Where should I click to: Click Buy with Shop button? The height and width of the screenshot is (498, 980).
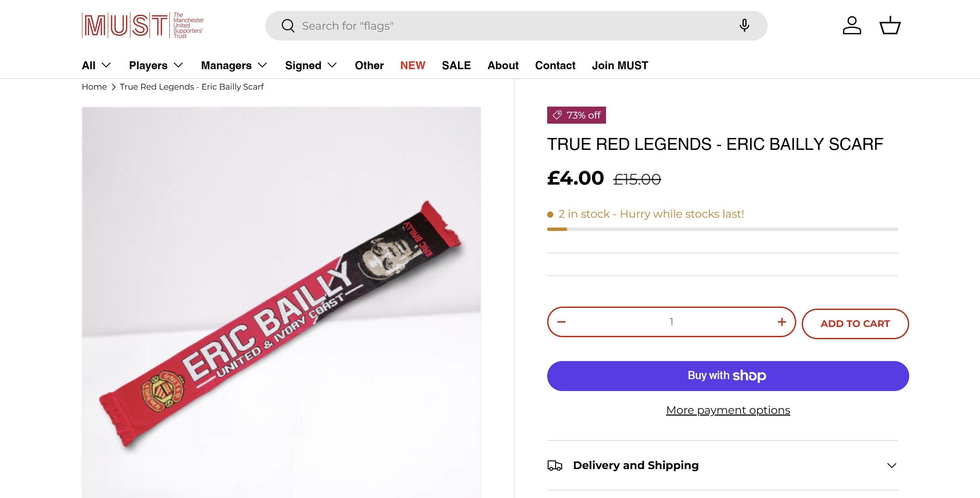point(728,376)
